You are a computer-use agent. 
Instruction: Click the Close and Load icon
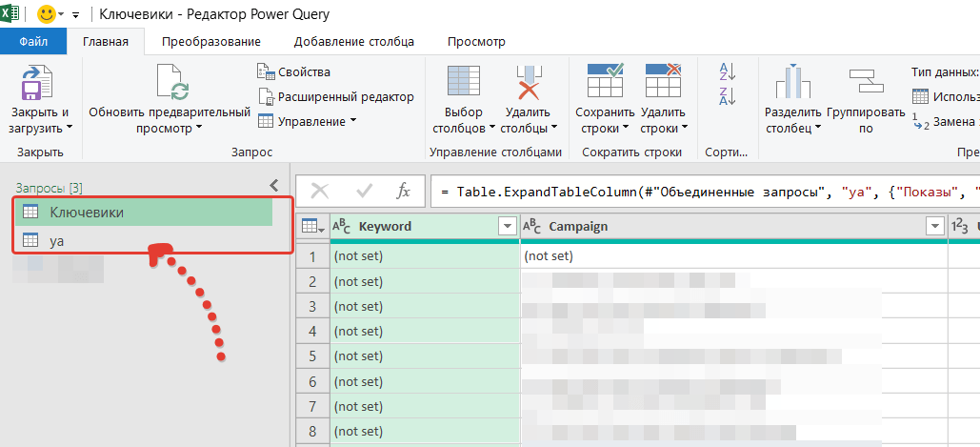point(38,83)
